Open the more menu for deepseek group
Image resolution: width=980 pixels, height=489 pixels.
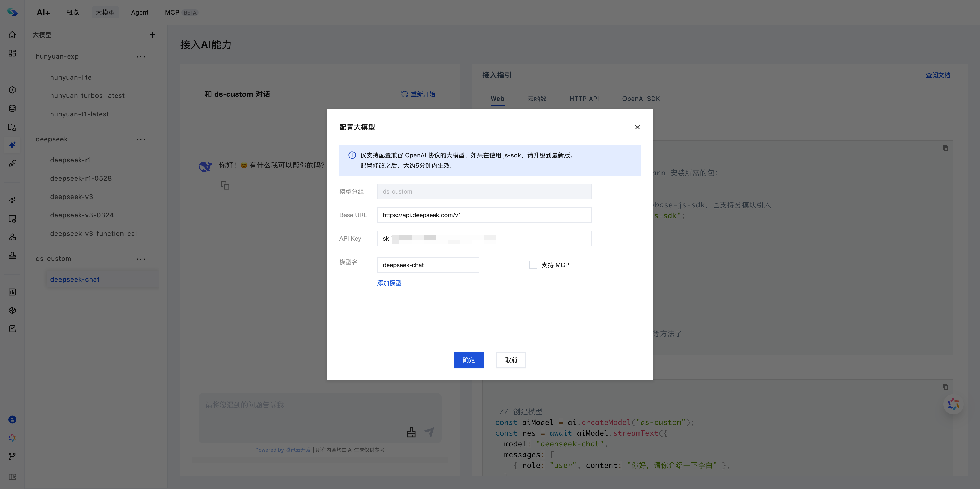coord(141,139)
